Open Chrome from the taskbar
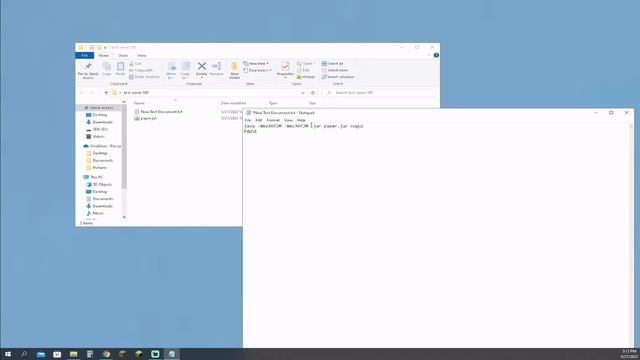Viewport: 640px width, 360px height. [x=106, y=354]
